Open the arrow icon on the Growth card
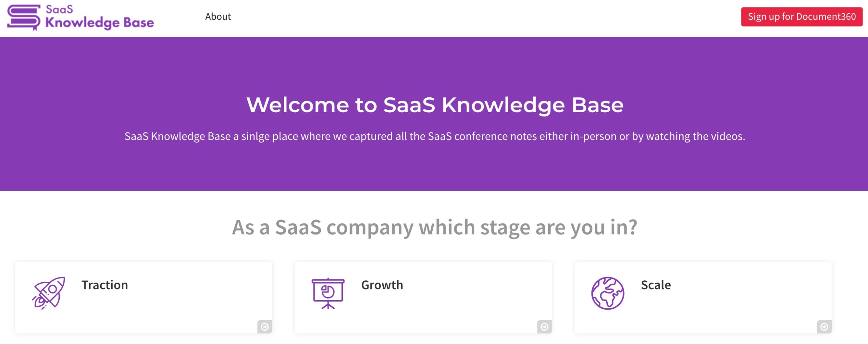Screen dimensions: 868x344 coord(545,327)
